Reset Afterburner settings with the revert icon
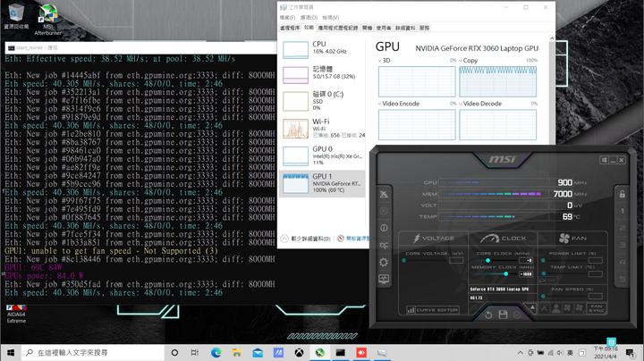The width and height of the screenshot is (644, 361). [488, 315]
